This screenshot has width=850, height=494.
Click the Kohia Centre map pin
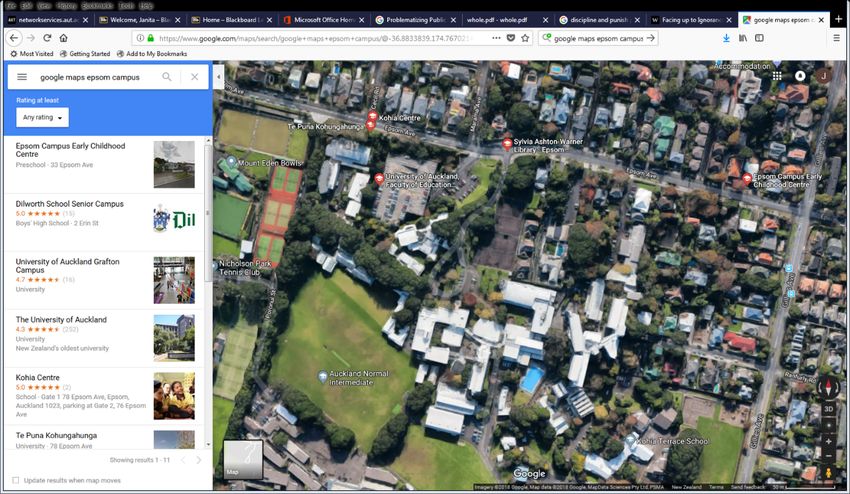coord(372,116)
